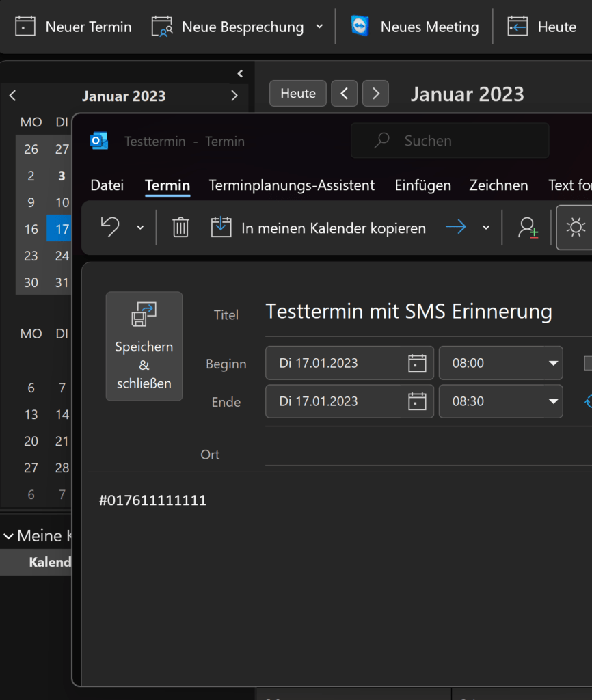The width and height of the screenshot is (592, 700).
Task: Click the undo arrow icon
Action: 110,227
